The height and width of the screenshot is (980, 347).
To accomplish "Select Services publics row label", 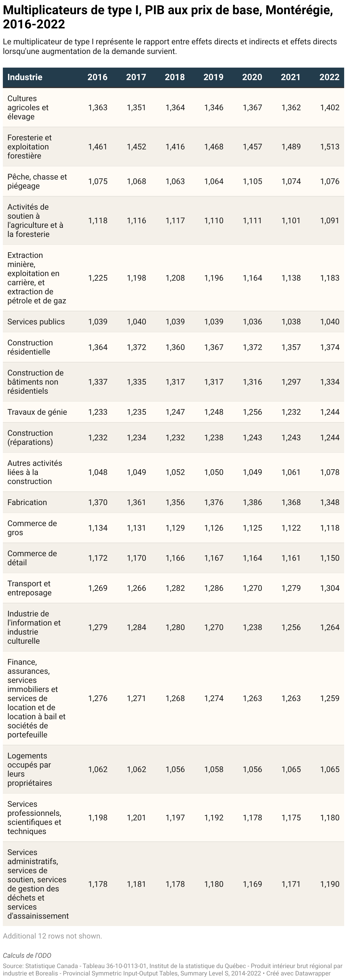I will tap(36, 322).
